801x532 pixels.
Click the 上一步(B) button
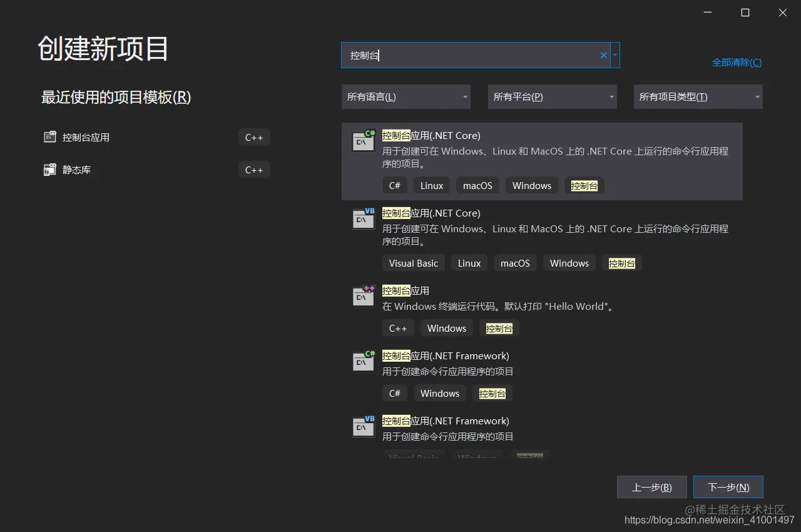click(x=651, y=486)
